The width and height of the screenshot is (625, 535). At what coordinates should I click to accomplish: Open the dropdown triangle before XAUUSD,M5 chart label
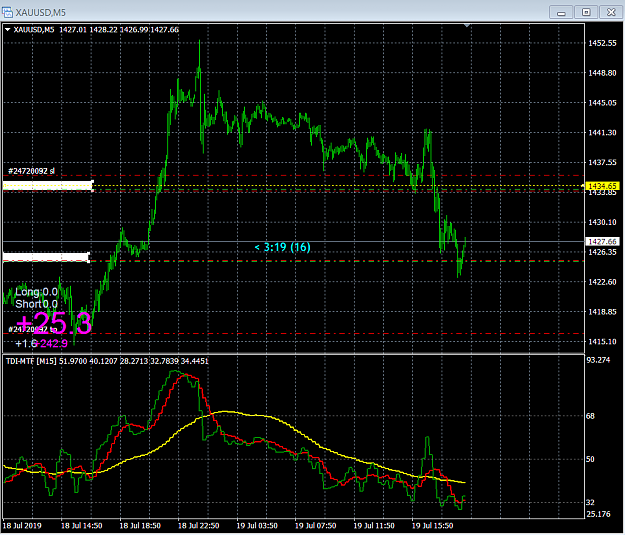[8, 30]
